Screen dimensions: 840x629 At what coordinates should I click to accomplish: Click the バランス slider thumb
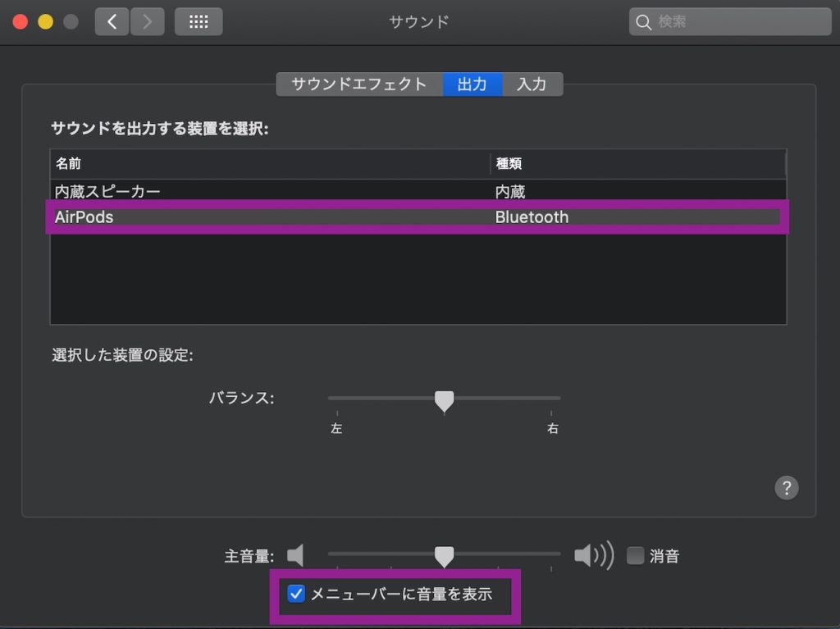point(444,401)
